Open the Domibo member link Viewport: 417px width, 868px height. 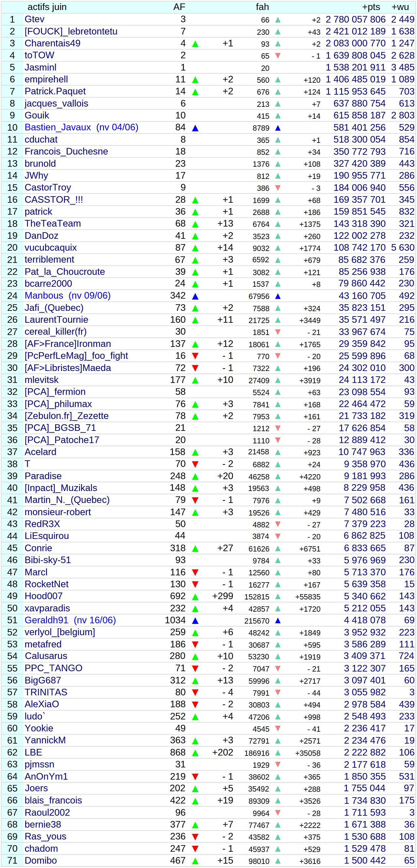pyautogui.click(x=40, y=860)
